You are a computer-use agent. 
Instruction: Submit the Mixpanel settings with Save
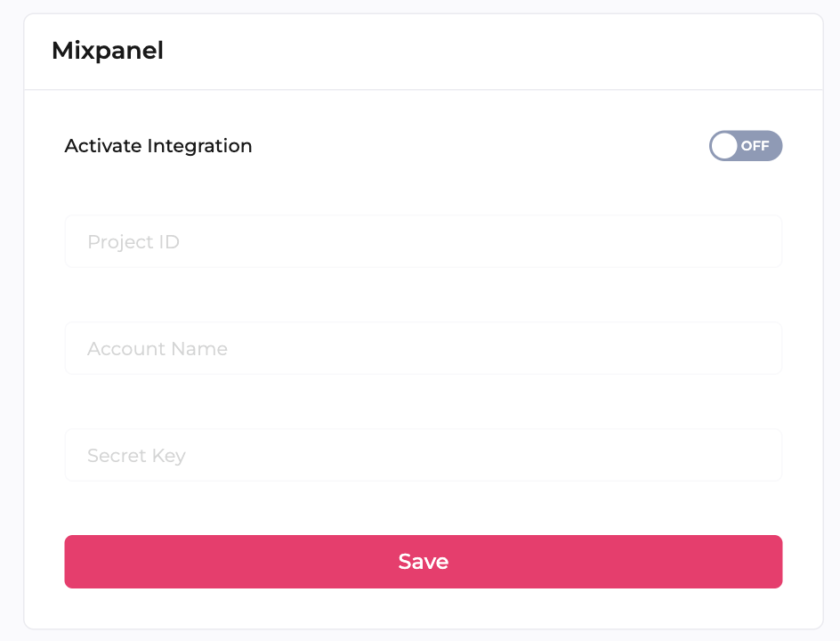(x=424, y=562)
